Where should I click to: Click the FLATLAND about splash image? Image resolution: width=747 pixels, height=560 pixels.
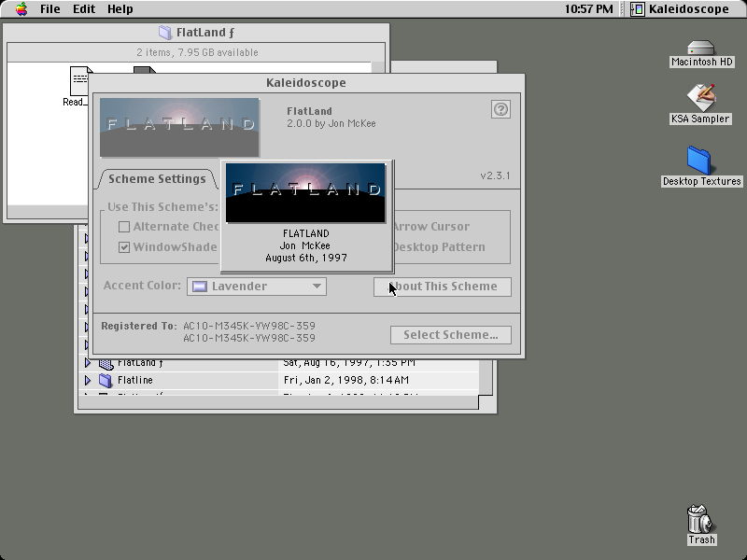[306, 193]
